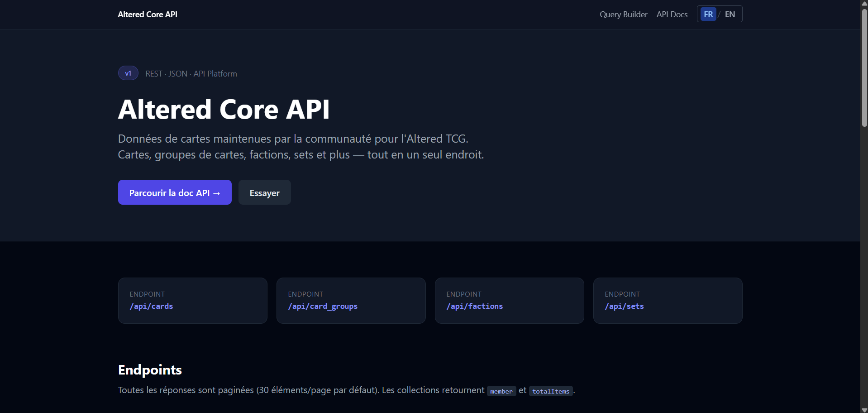Open the /api/card_groups endpoint card

point(351,301)
